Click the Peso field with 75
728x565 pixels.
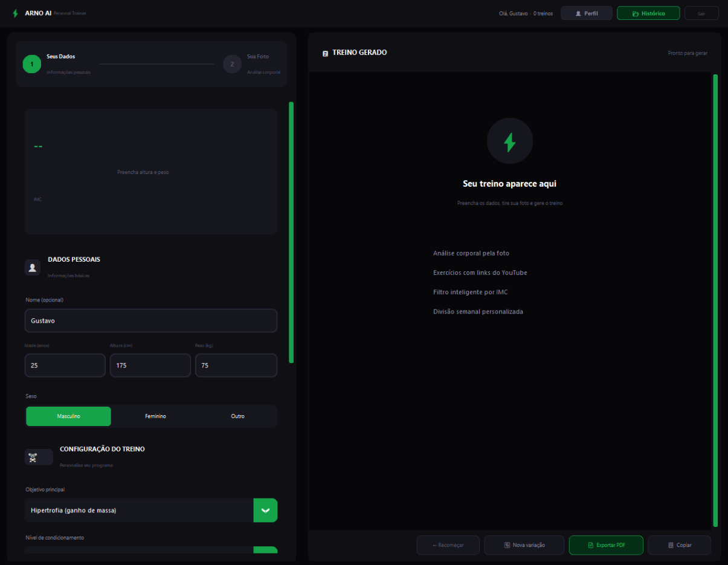(x=236, y=366)
